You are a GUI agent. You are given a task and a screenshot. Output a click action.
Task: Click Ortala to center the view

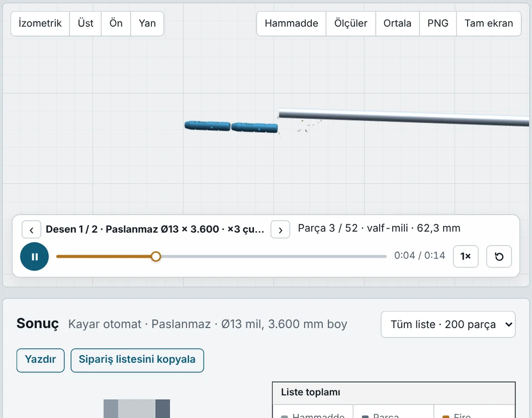(397, 23)
